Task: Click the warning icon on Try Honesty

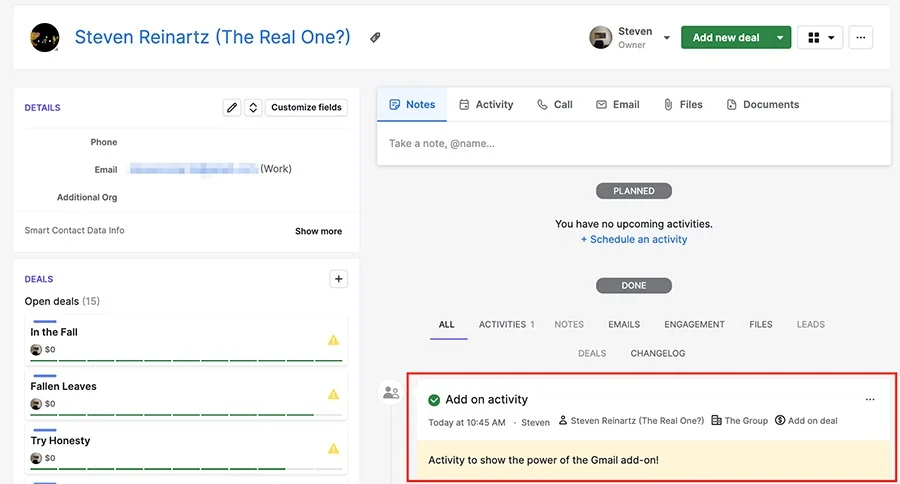Action: (333, 448)
